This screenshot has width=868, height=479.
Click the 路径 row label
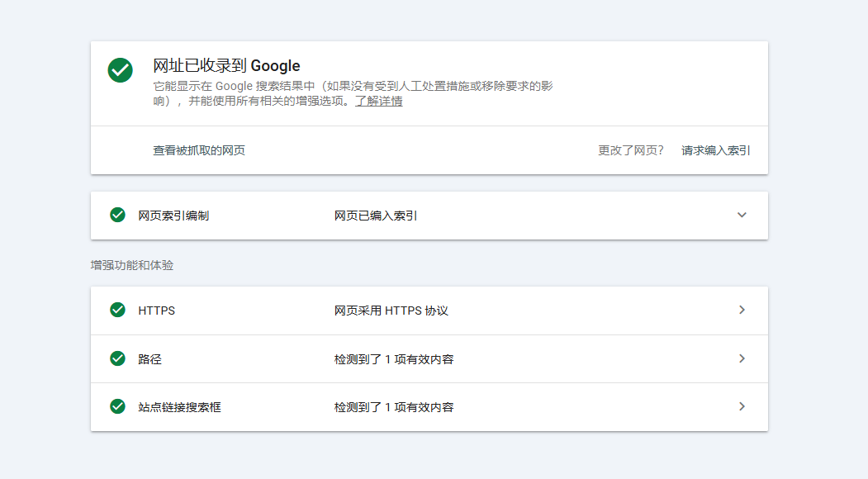coord(149,359)
